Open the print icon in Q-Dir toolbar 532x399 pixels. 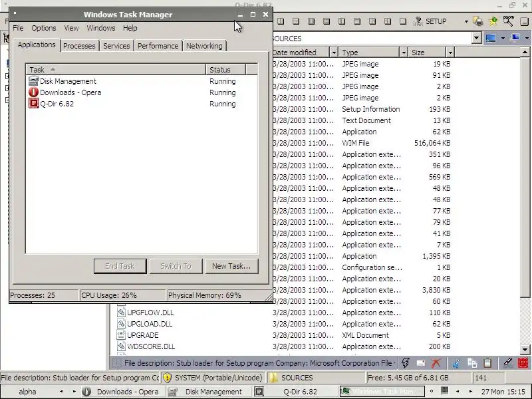(x=478, y=21)
